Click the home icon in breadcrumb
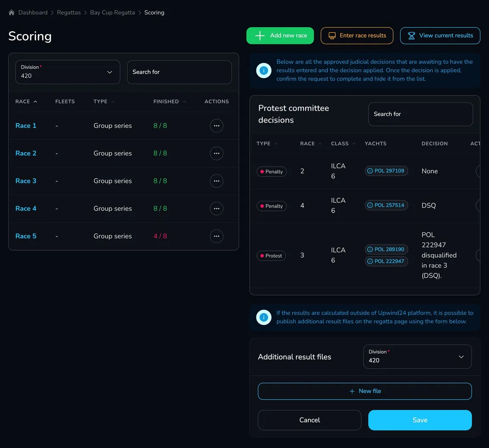489x448 pixels. click(11, 12)
